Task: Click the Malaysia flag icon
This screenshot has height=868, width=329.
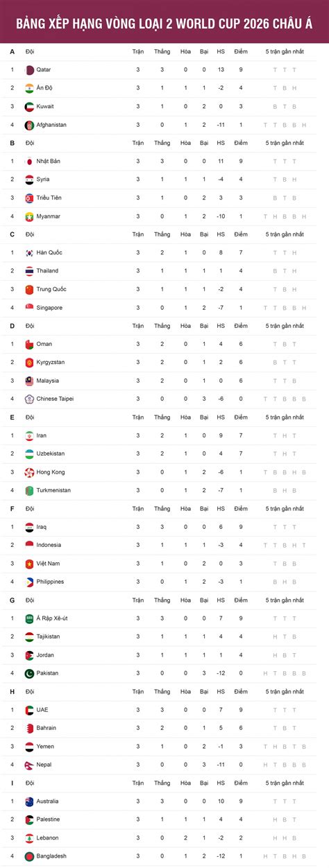Action: pyautogui.click(x=29, y=381)
